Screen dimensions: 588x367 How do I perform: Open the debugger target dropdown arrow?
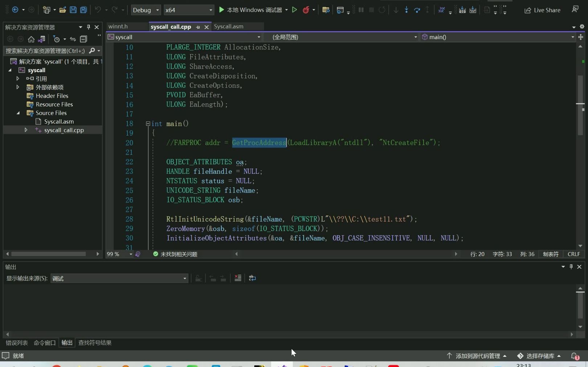286,10
